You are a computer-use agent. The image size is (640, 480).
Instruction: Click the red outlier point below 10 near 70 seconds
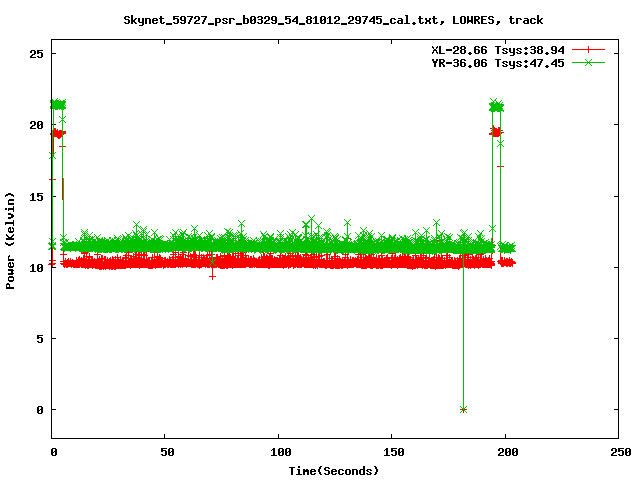[212, 277]
